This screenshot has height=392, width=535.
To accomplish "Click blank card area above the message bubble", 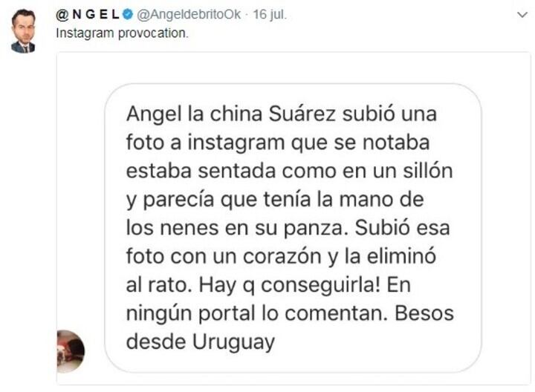I will 293,68.
